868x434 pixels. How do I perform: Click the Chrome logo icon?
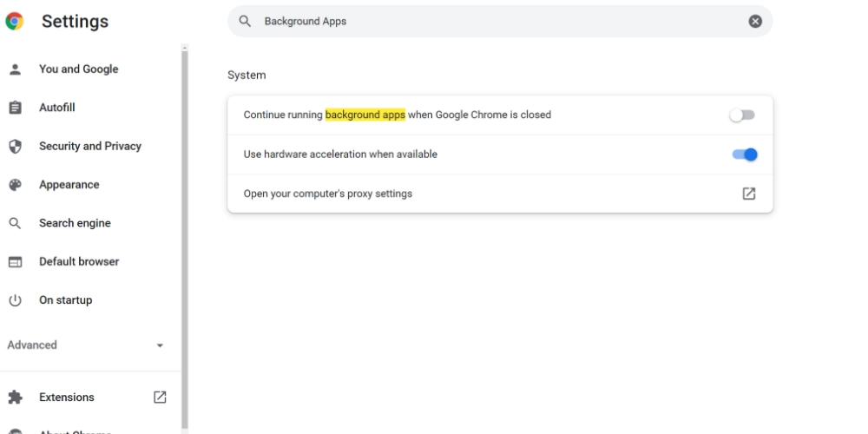[15, 21]
